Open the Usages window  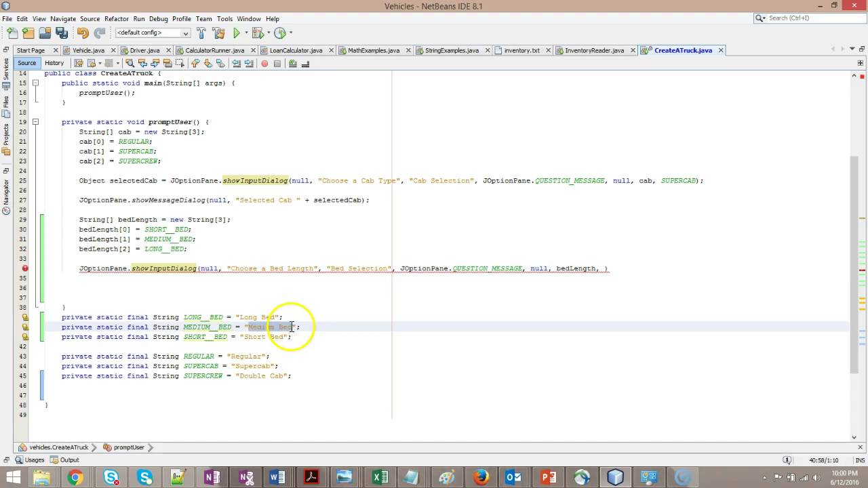pos(30,460)
